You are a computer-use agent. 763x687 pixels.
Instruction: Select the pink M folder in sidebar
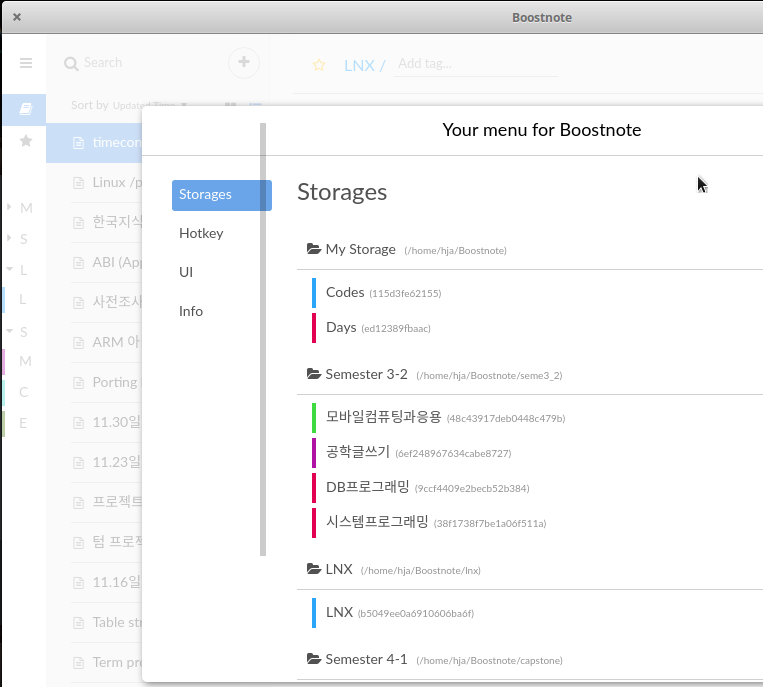coord(25,362)
